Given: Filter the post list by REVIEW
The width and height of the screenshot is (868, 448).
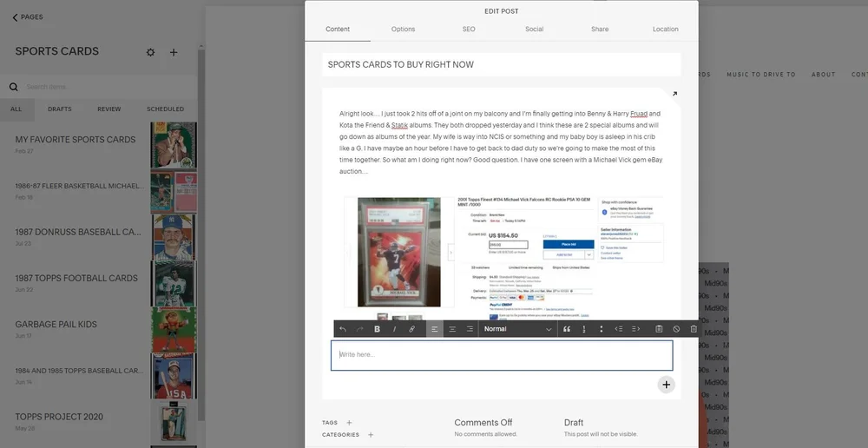Looking at the screenshot, I should [109, 109].
